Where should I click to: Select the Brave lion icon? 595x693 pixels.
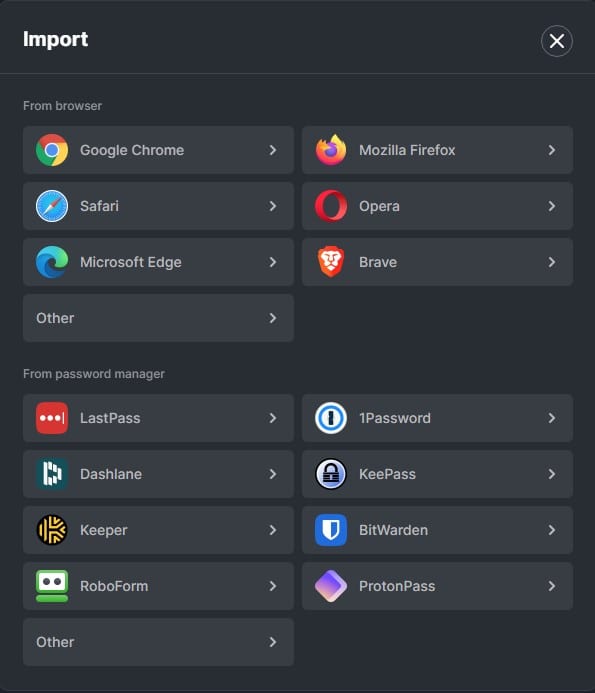tap(331, 262)
